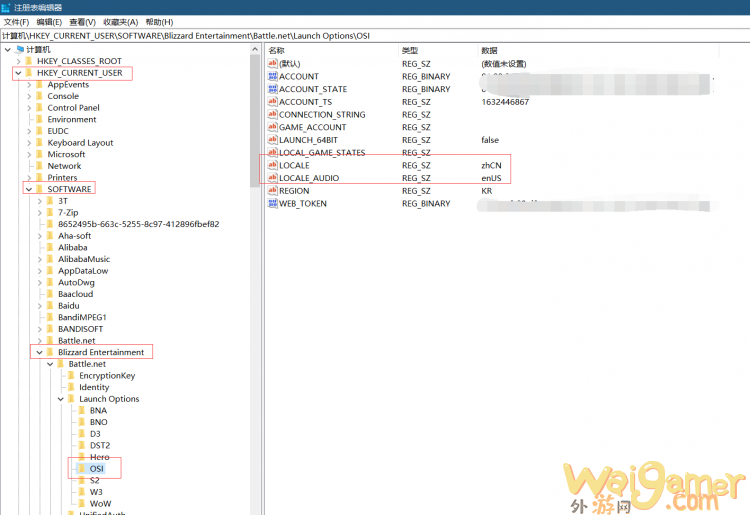Click the ACCOUNT_STATE binary value icon

[x=273, y=89]
